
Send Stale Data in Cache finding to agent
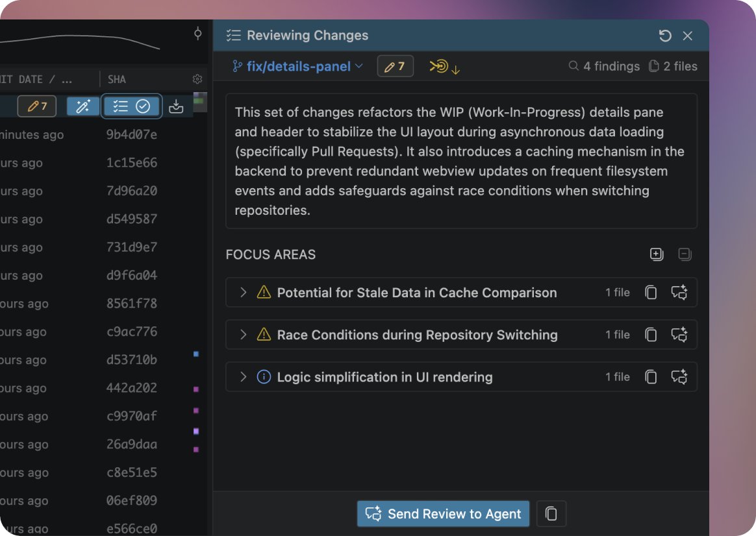tap(679, 292)
